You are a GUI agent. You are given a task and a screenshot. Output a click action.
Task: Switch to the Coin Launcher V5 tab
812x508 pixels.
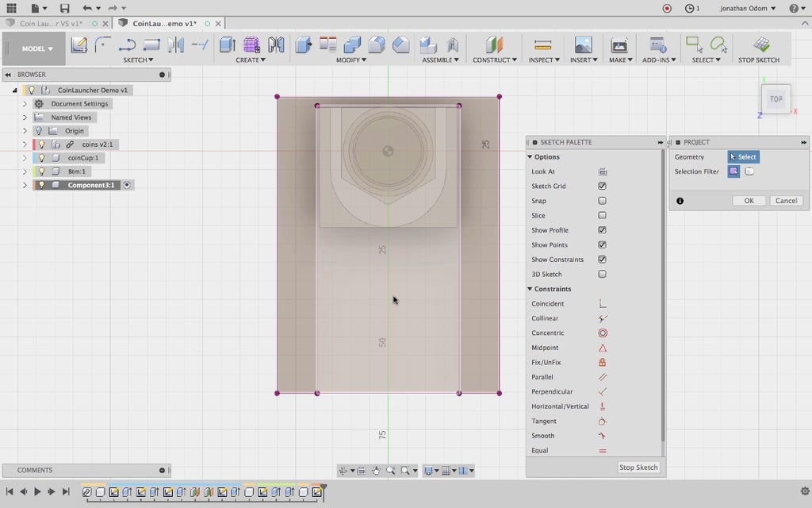point(51,23)
